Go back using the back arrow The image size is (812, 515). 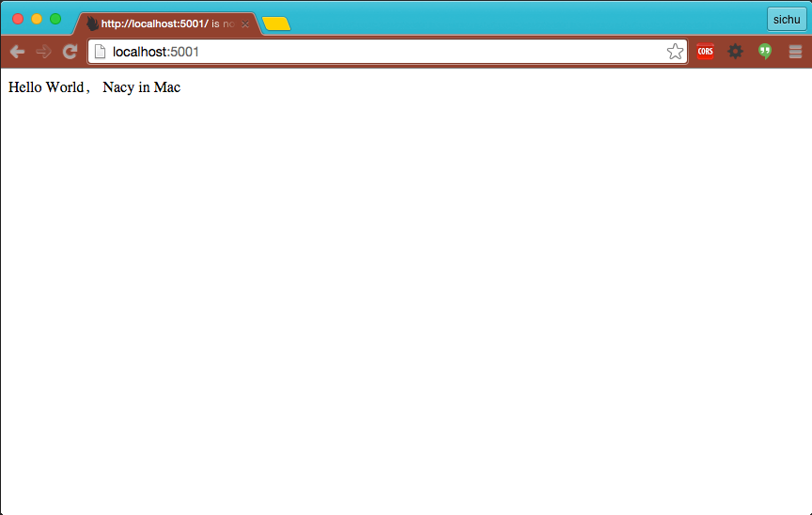coord(17,52)
